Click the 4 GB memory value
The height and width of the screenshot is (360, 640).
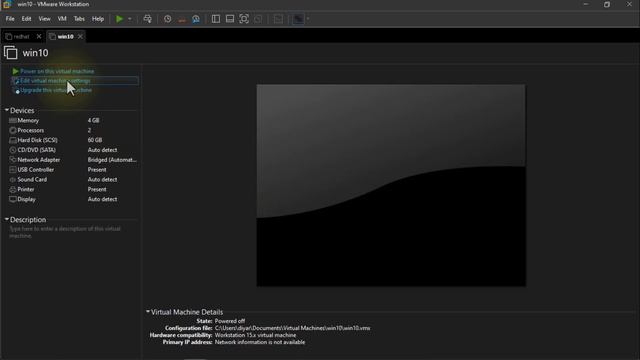pos(93,120)
